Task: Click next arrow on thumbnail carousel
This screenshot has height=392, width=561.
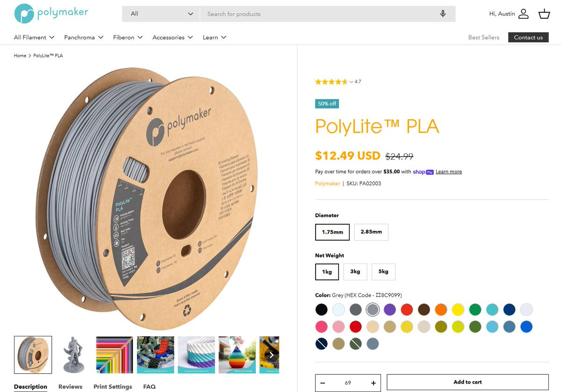Action: tap(271, 355)
